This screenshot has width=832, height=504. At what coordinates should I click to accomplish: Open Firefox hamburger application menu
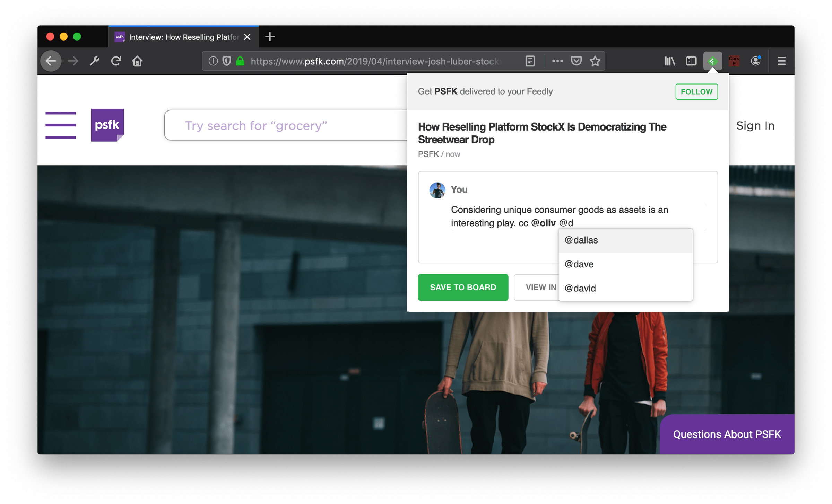(x=781, y=61)
